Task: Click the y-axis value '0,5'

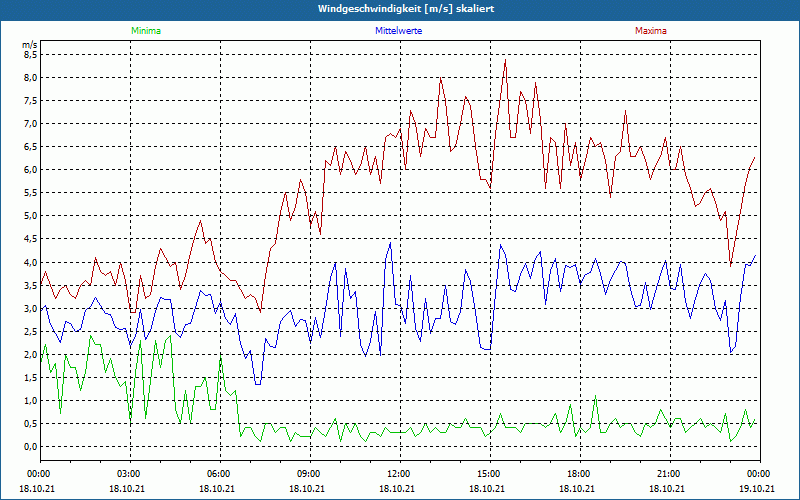Action: pyautogui.click(x=31, y=423)
